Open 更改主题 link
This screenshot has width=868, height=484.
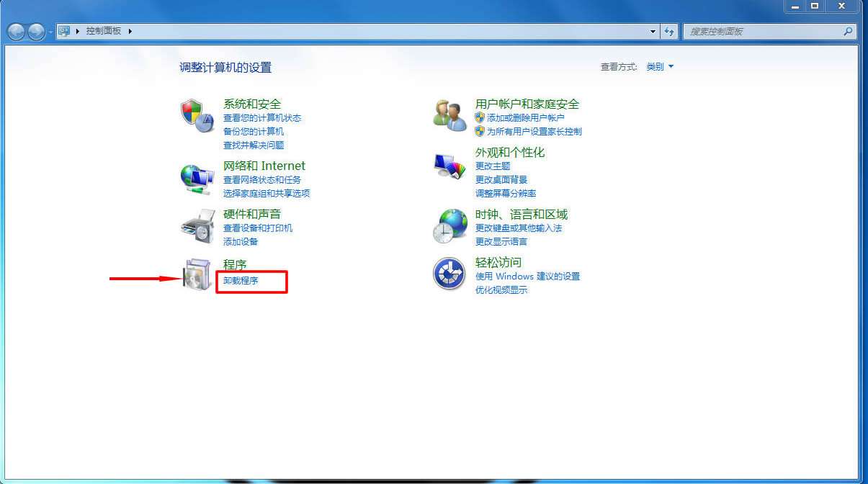[x=493, y=166]
